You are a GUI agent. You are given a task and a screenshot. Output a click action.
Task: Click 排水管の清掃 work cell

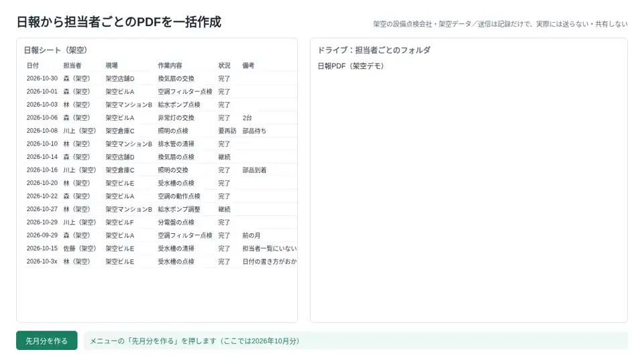(176, 144)
